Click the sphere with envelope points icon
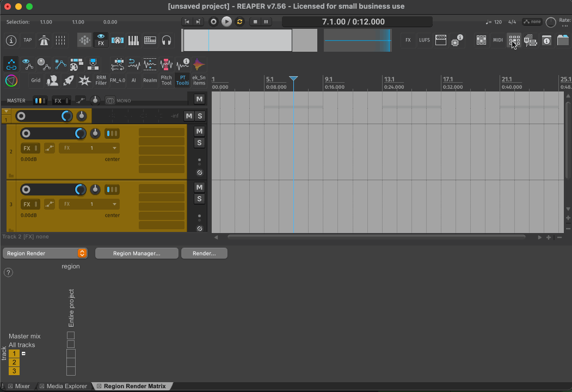The height and width of the screenshot is (392, 572). (x=44, y=64)
